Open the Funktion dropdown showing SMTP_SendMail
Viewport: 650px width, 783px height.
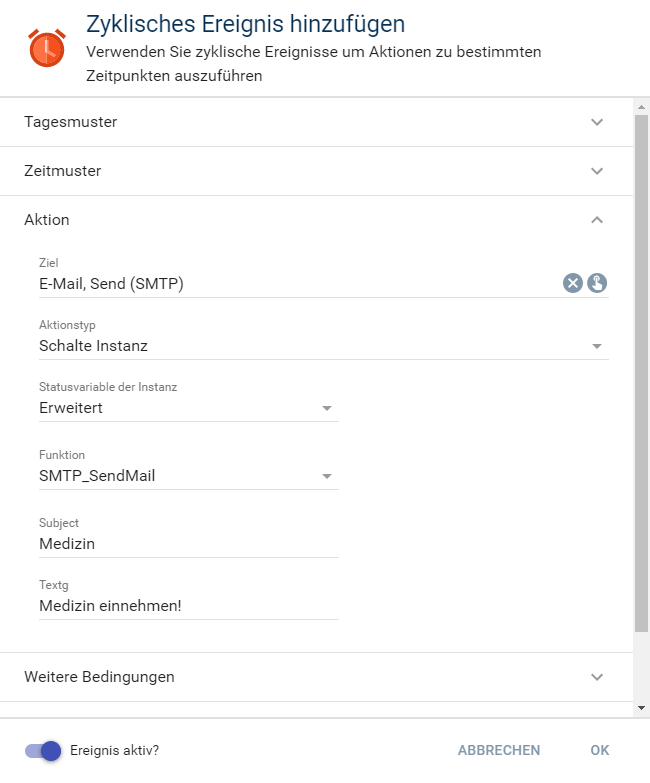click(327, 476)
